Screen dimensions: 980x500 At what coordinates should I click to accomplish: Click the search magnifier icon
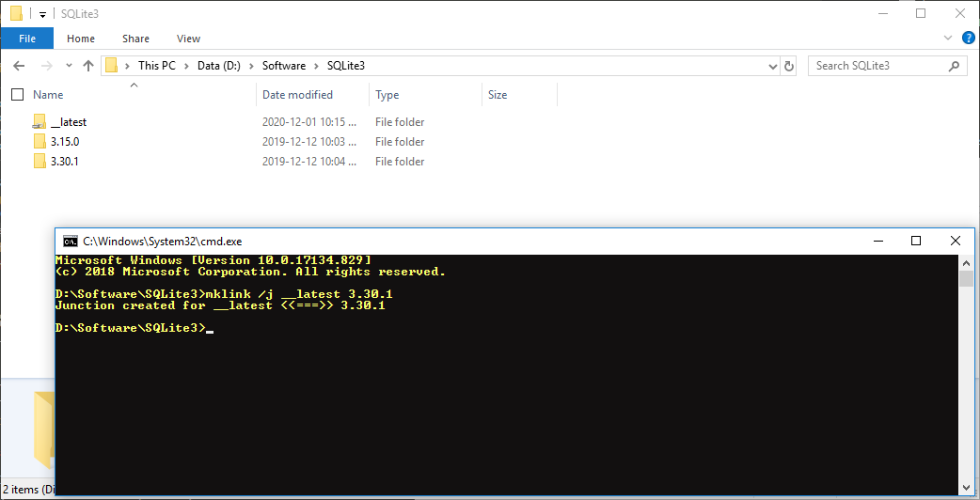click(x=954, y=66)
